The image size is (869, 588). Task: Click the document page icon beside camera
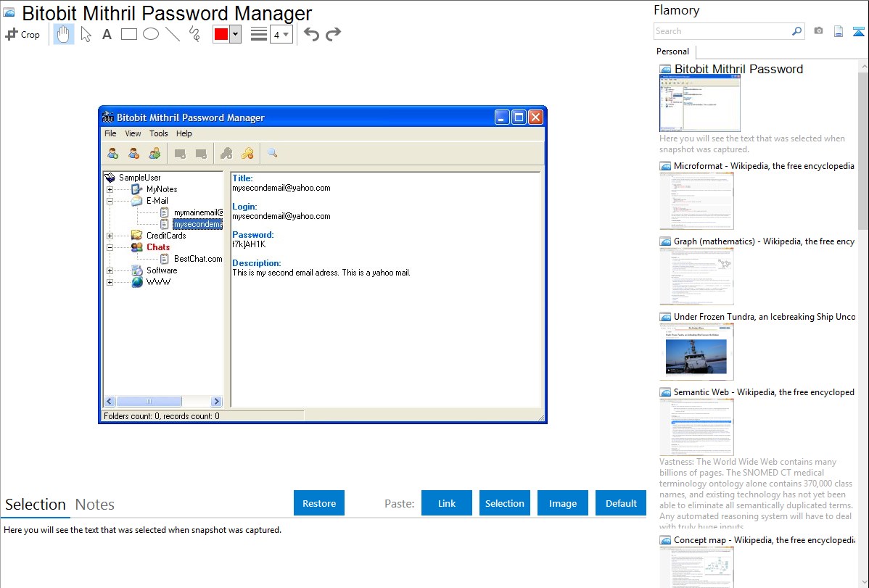click(x=839, y=31)
